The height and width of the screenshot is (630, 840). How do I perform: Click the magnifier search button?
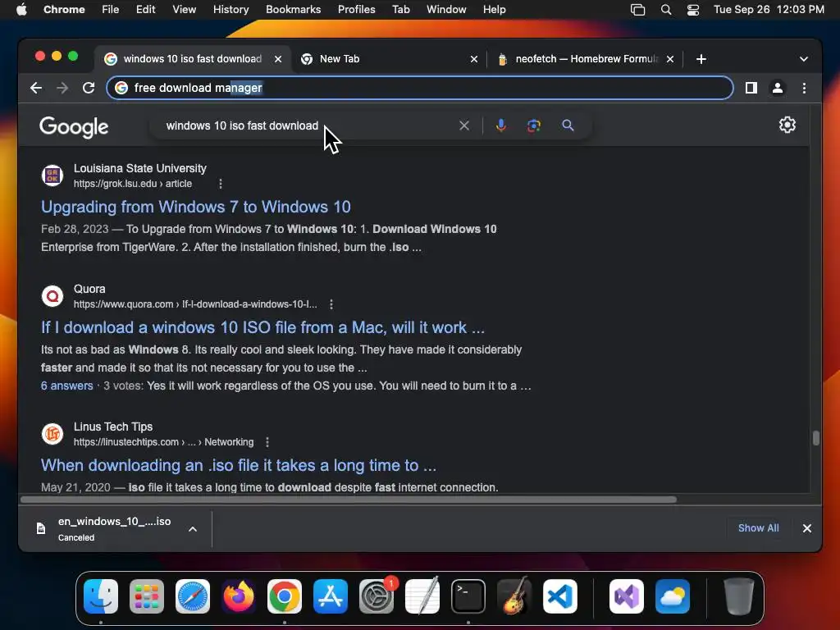[568, 126]
